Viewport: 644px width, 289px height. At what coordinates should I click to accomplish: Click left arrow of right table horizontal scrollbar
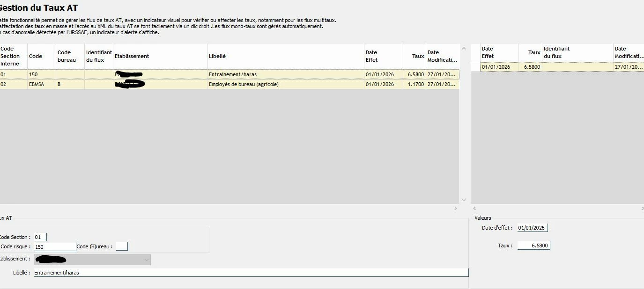474,208
